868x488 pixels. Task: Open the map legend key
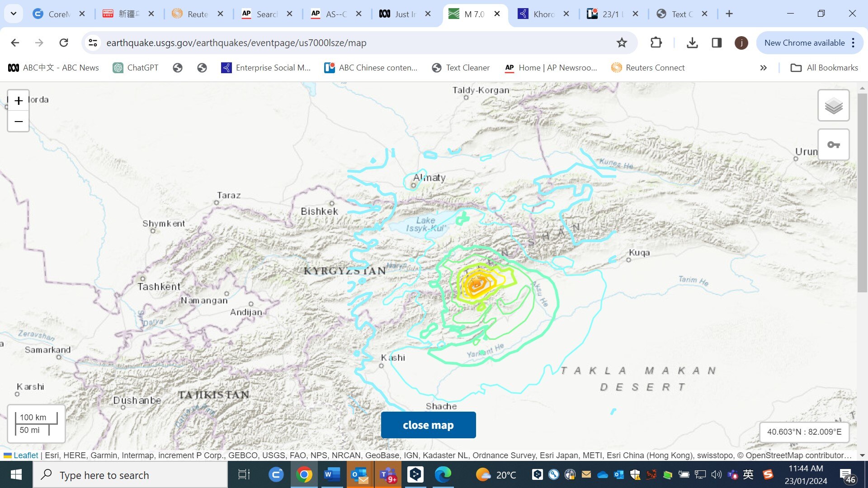point(833,145)
